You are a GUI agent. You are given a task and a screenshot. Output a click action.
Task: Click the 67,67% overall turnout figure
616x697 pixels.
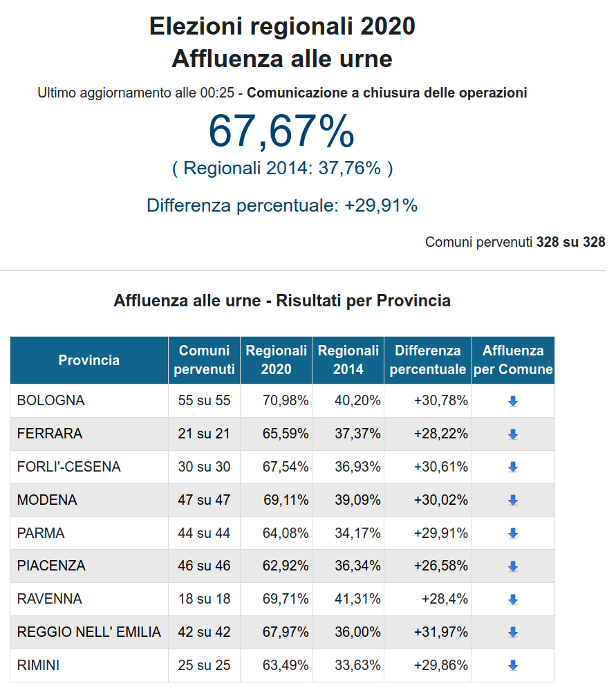click(282, 131)
